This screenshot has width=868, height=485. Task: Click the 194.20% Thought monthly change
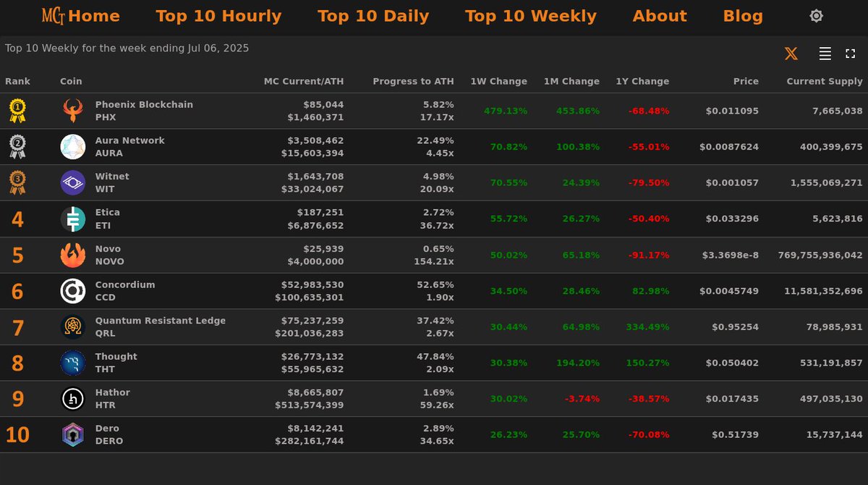(578, 363)
